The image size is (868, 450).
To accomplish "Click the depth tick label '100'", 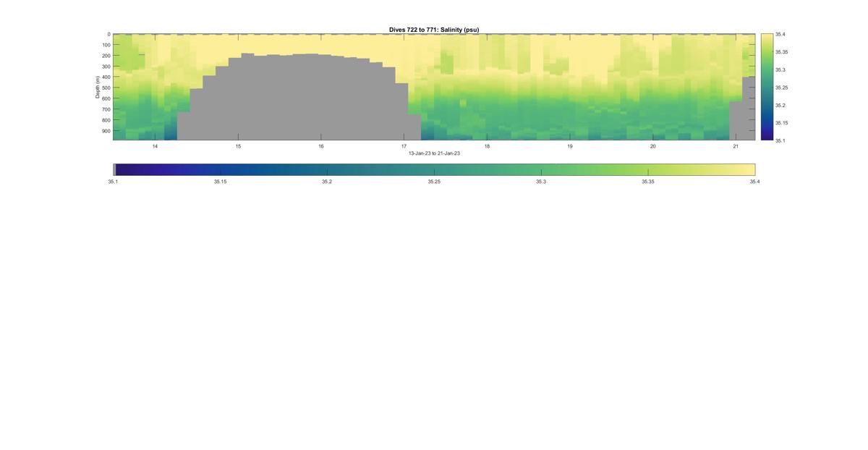I will coord(106,45).
